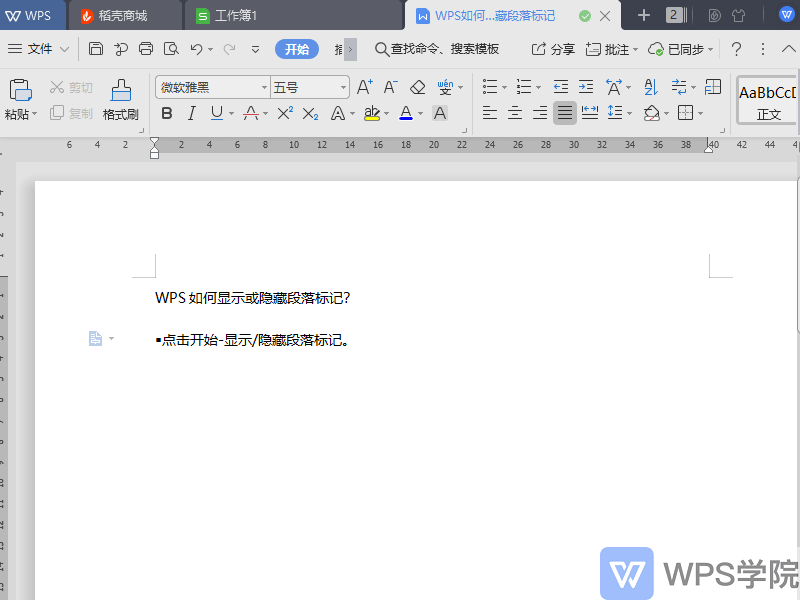Click the center alignment icon
Viewport: 800px width, 600px height.
515,114
